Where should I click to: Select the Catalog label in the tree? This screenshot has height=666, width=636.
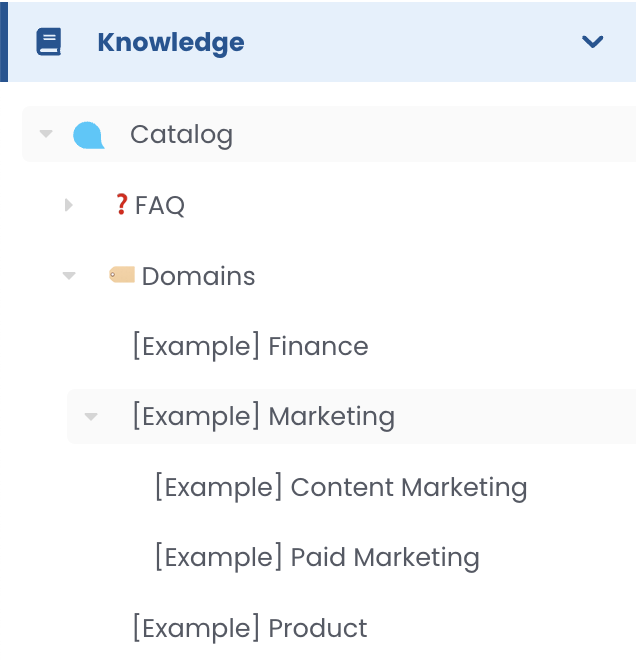point(181,135)
